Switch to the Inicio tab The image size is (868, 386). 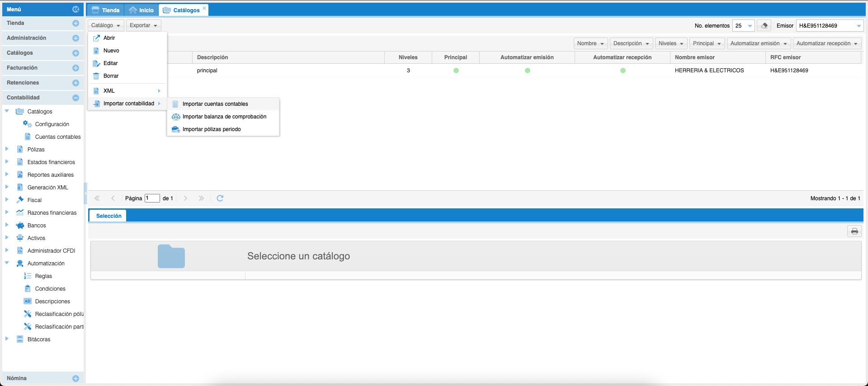pos(142,10)
